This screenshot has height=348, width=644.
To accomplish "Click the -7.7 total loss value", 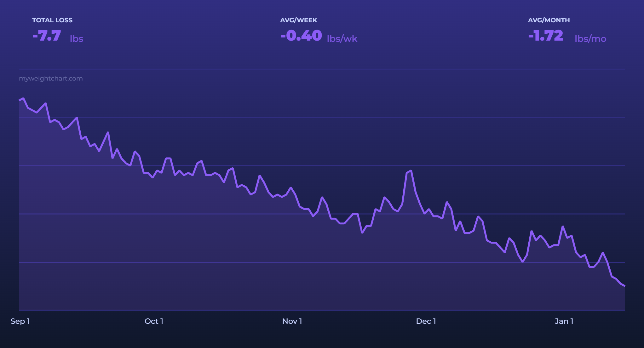I will pos(47,36).
